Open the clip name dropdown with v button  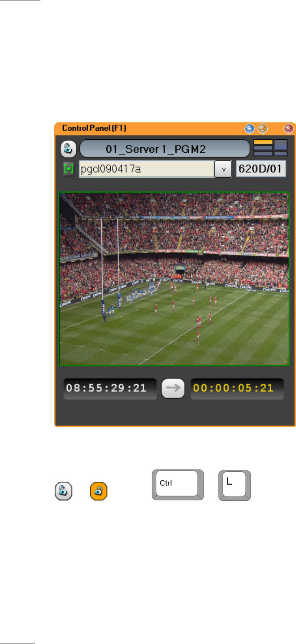tap(224, 169)
